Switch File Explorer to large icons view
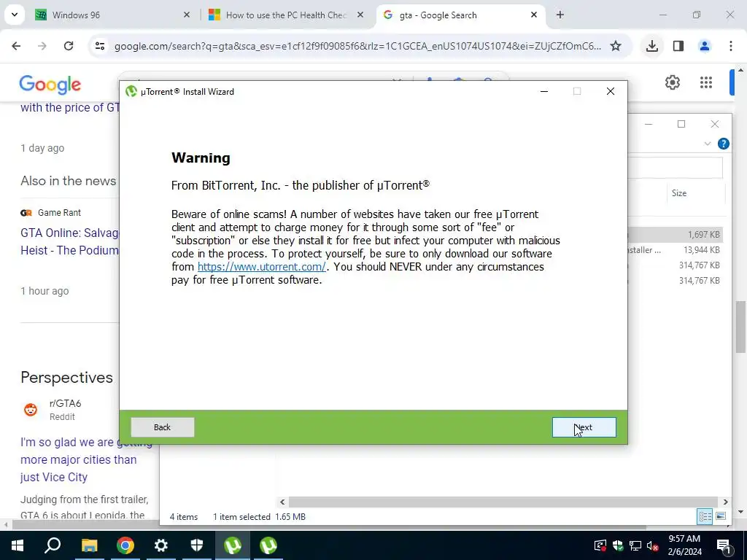The width and height of the screenshot is (747, 560). pos(721,516)
